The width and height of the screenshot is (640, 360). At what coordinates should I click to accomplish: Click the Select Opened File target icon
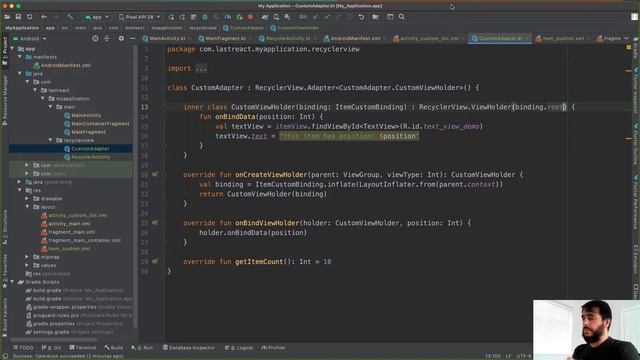[95, 38]
